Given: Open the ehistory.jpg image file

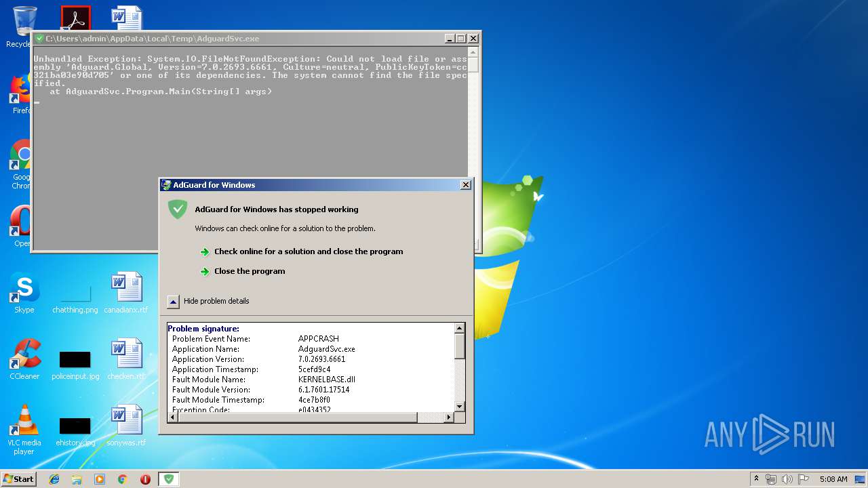Looking at the screenshot, I should tap(75, 431).
